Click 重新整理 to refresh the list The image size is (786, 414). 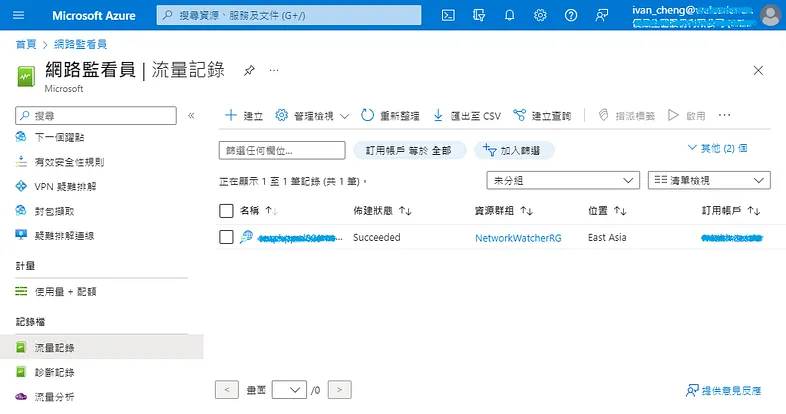[390, 116]
